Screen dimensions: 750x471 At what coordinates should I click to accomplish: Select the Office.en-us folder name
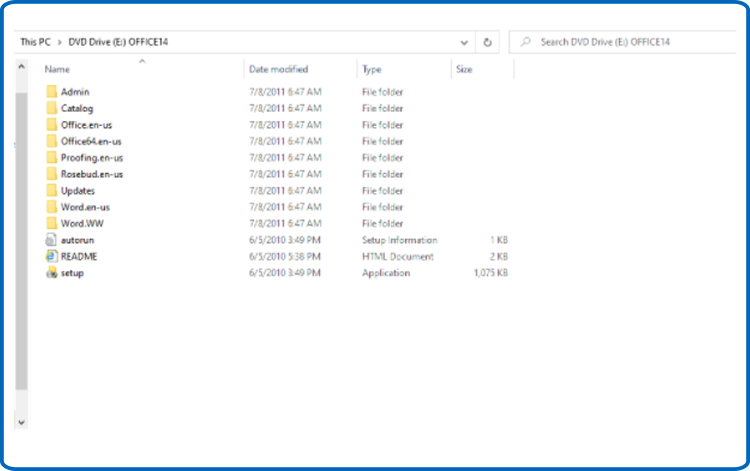click(87, 125)
